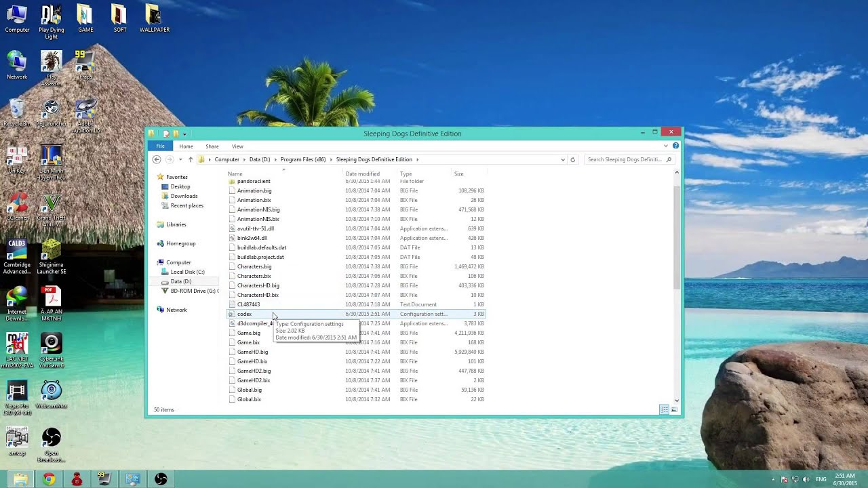This screenshot has height=488, width=868.
Task: Switch to details view layout
Action: 665,410
